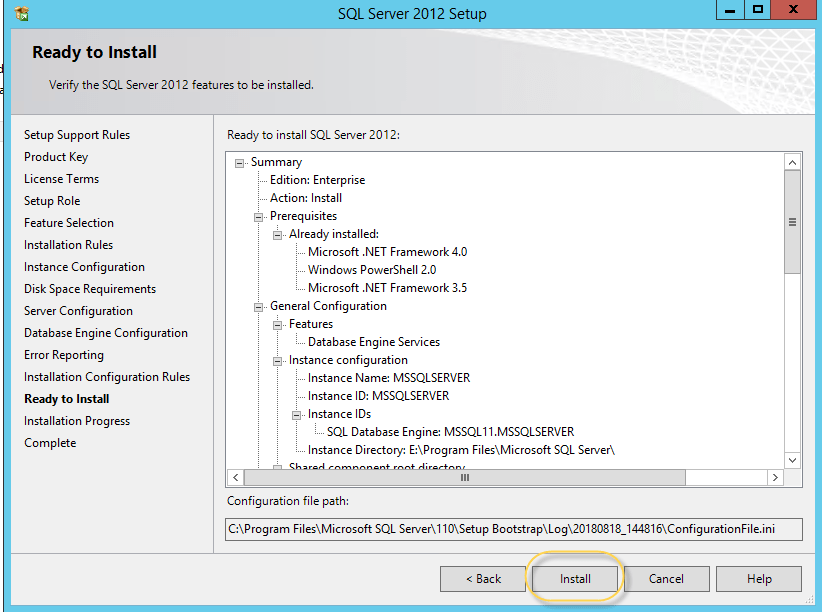Open Help for the setup wizard
822x612 pixels.
tap(758, 579)
